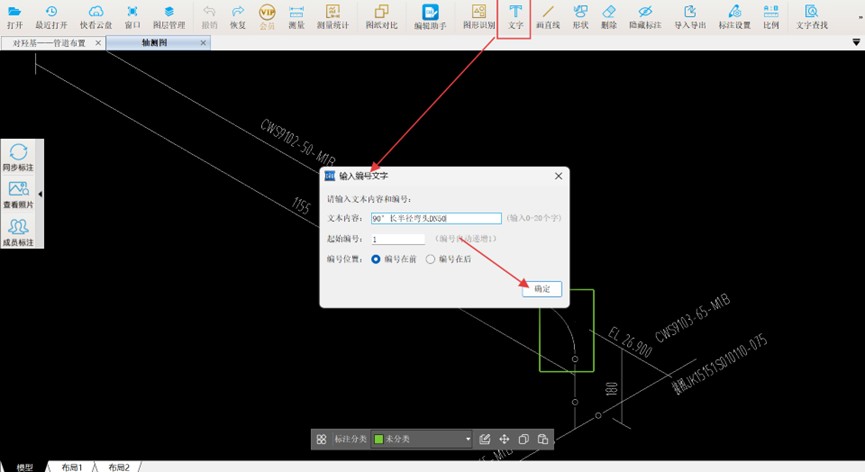Close the 对羟基——管道布置 tab
Image resolution: width=865 pixels, height=472 pixels.
(98, 42)
